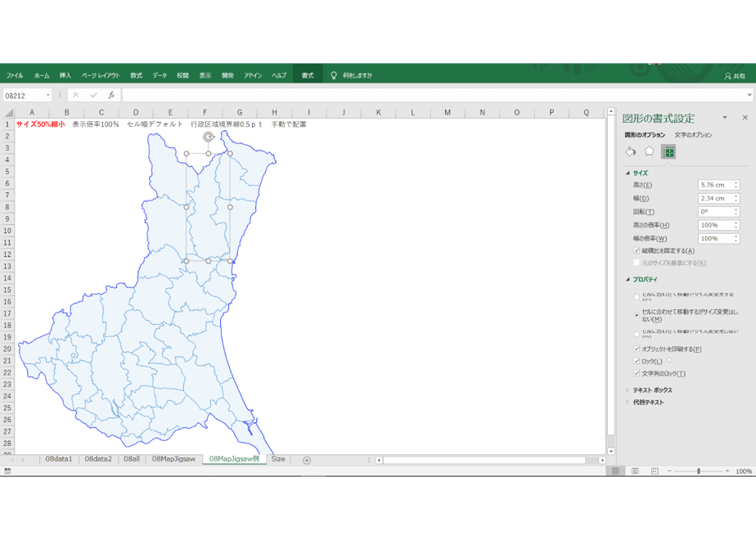Click the lightbulb tell-me search icon
The width and height of the screenshot is (756, 540).
tap(333, 75)
